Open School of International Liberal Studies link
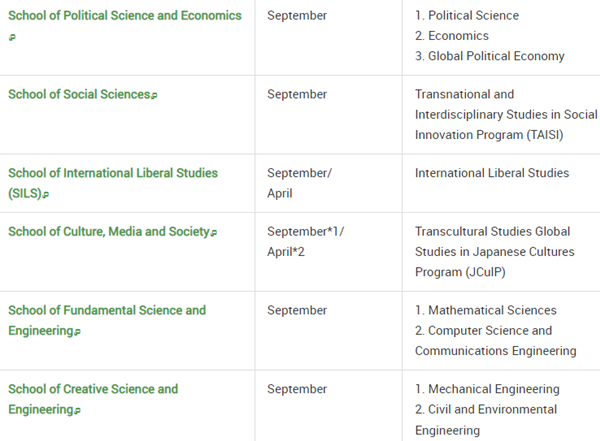600x441 pixels. (113, 183)
